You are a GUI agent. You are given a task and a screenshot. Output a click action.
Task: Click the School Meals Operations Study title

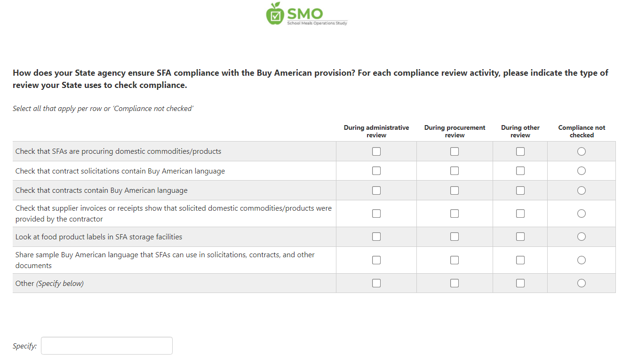point(317,23)
